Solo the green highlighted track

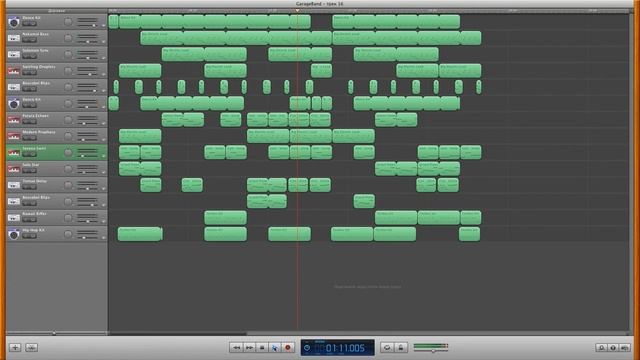[x=33, y=155]
